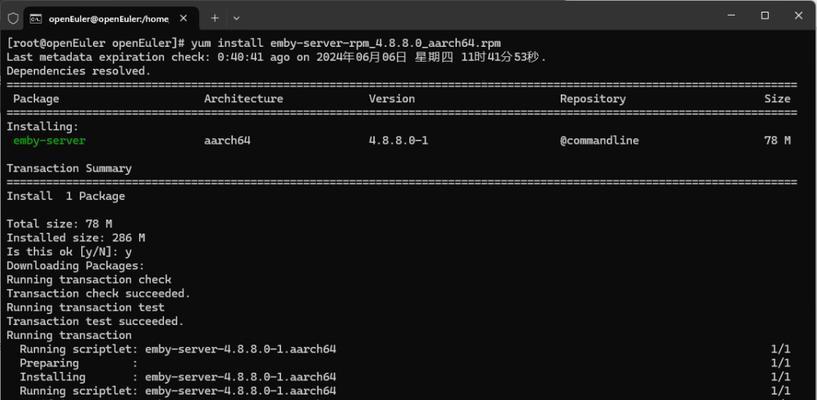
Task: Click the green emby-server package name
Action: click(49, 141)
